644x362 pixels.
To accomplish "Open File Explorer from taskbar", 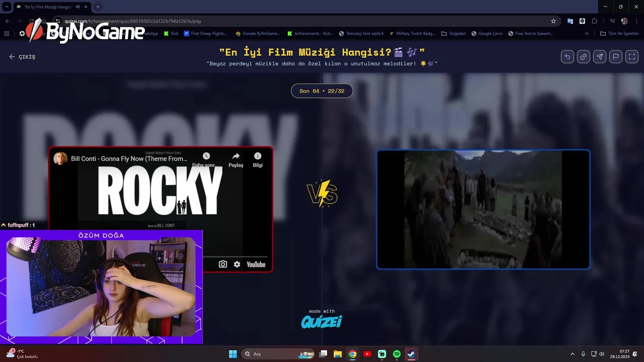I will pos(338,354).
